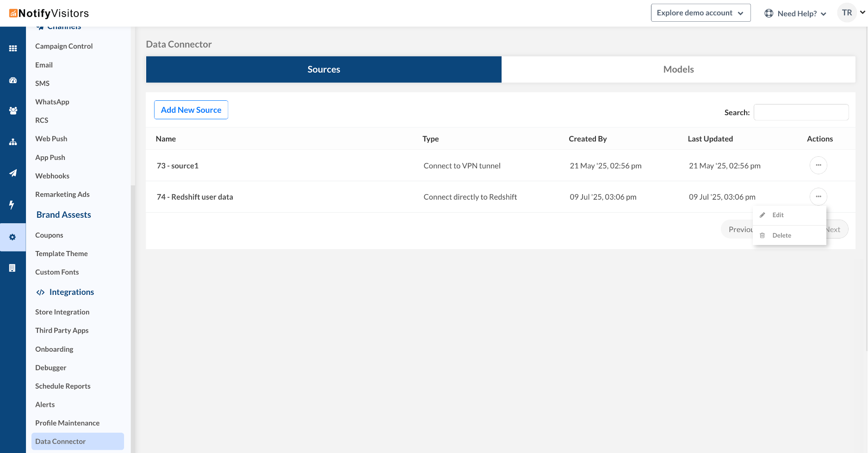This screenshot has height=453, width=868.
Task: Sort by the Created By column header
Action: 588,139
